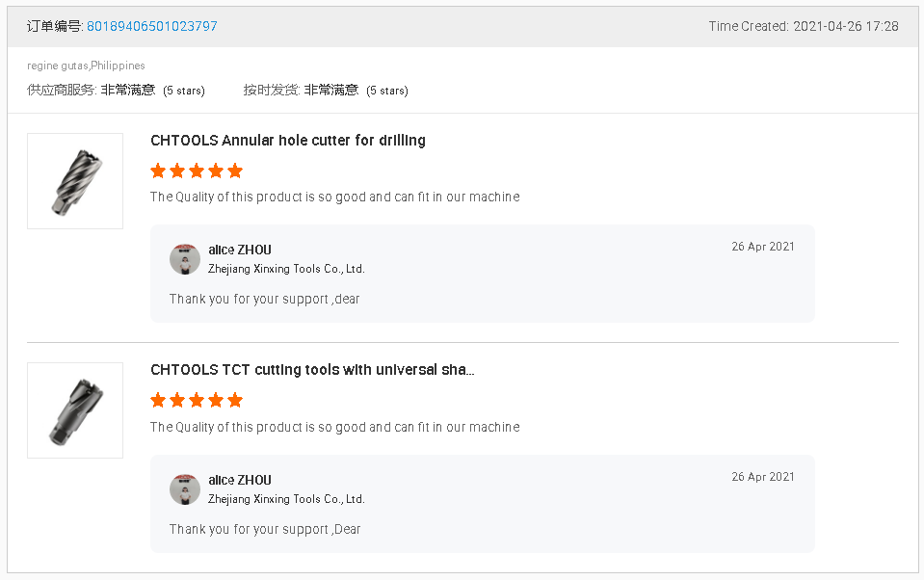
Task: Open CHTOOLS TCT cutting tools product title
Action: tap(312, 370)
